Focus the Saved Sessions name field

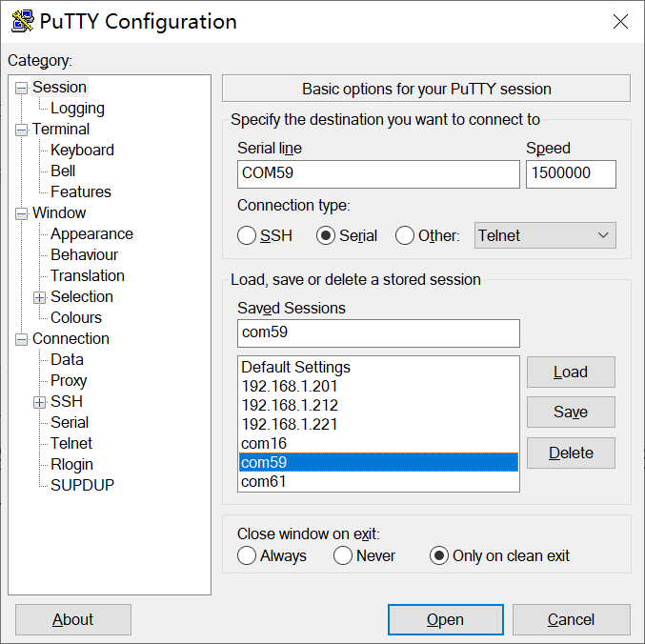point(378,333)
